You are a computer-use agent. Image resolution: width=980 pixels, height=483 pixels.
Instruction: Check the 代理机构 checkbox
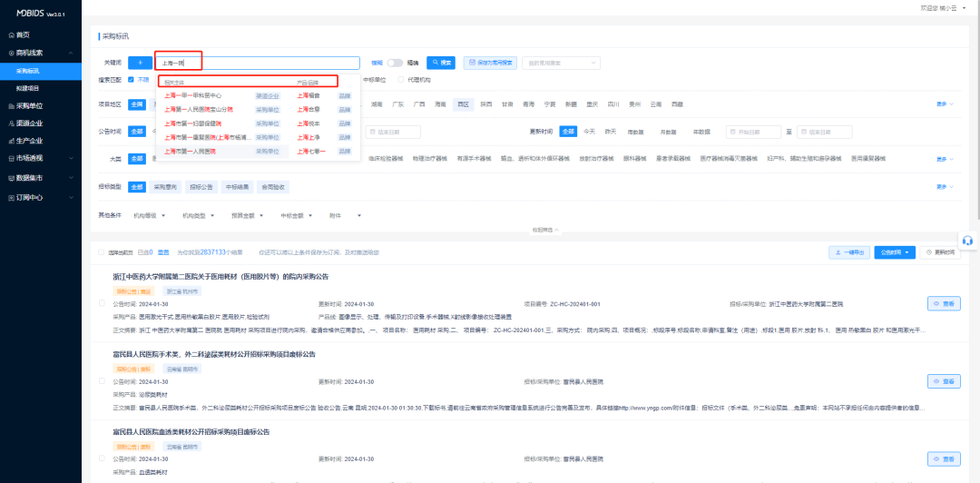(402, 80)
